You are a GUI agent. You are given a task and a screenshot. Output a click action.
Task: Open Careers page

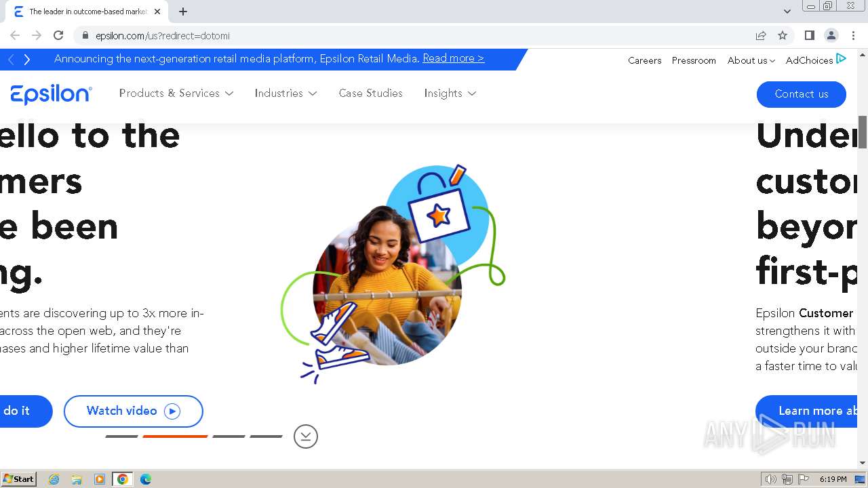[644, 60]
